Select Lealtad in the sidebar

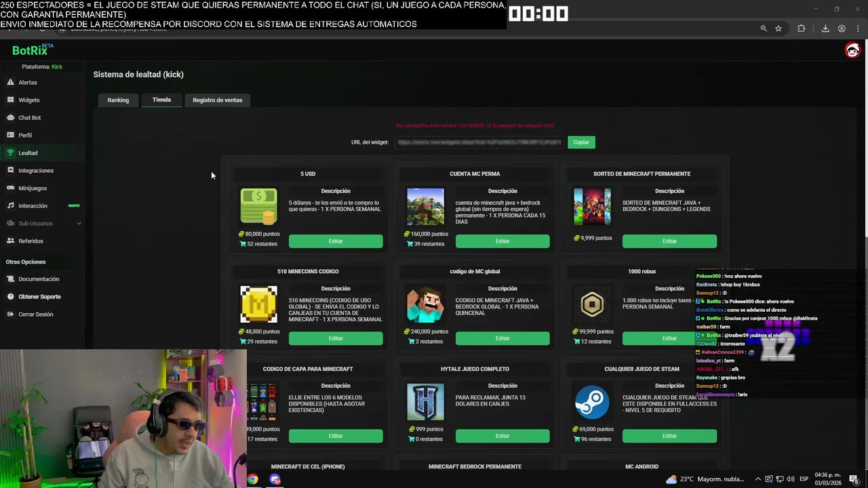pos(28,152)
